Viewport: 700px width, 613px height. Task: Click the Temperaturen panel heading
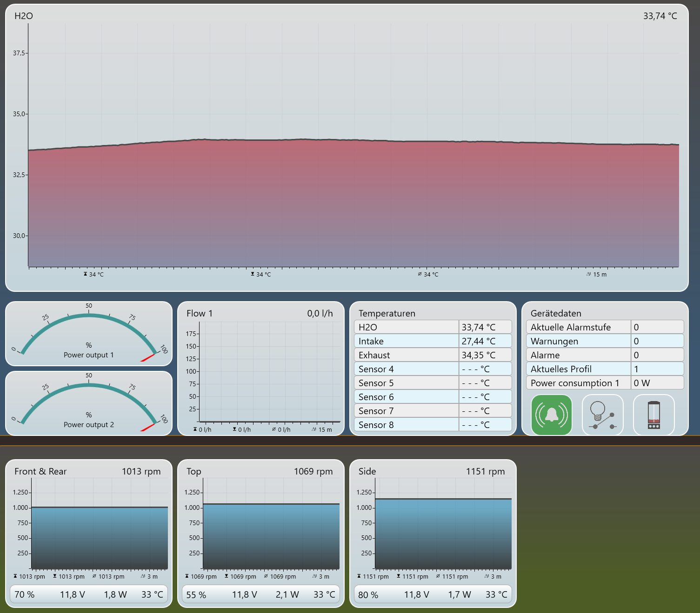[x=387, y=313]
